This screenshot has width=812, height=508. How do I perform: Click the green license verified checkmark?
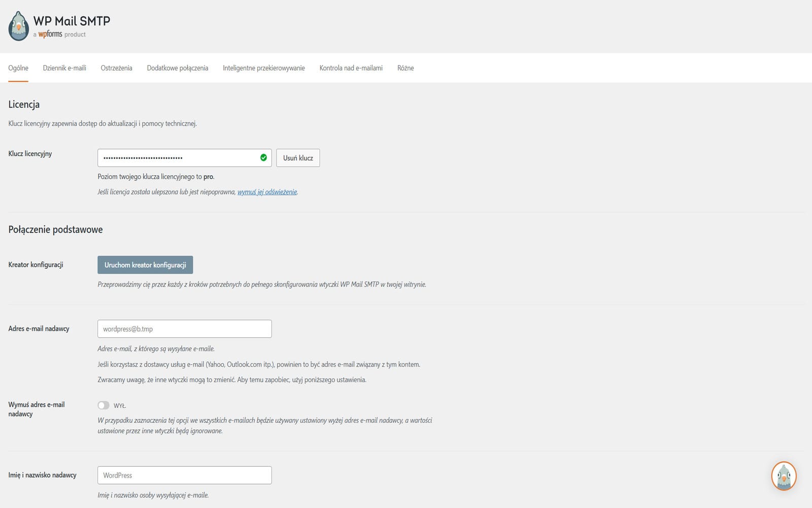263,157
